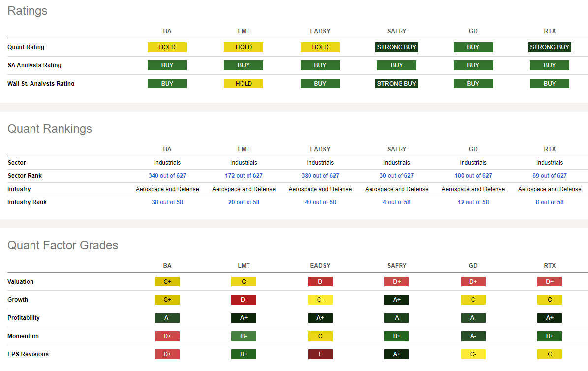Click SAFRY's A+ Growth grade swatch

tap(397, 300)
